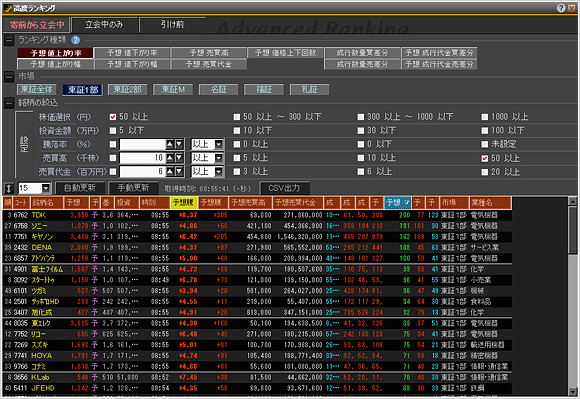Viewport: 580px width, 399px height.
Task: Sort by 予想売買高 column header
Action: [x=250, y=203]
